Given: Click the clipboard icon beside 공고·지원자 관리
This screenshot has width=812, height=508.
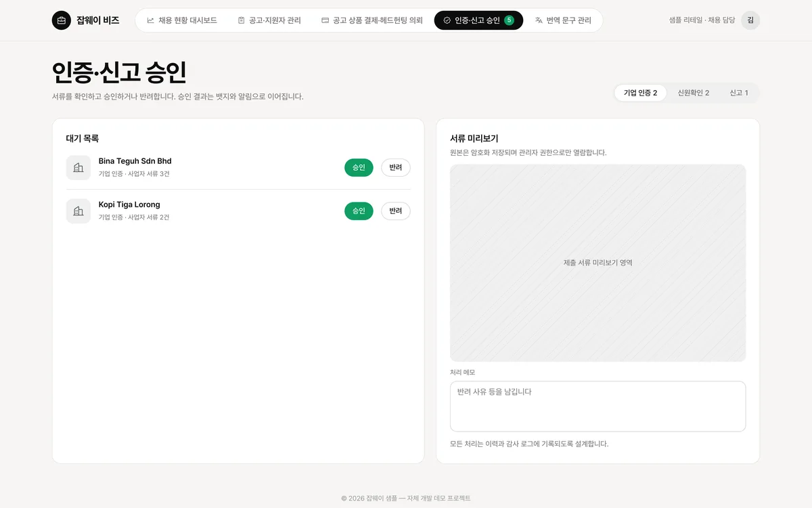Looking at the screenshot, I should [x=242, y=20].
